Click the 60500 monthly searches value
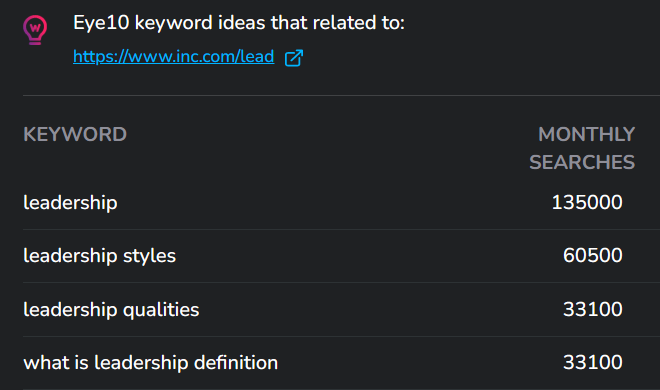 (593, 255)
